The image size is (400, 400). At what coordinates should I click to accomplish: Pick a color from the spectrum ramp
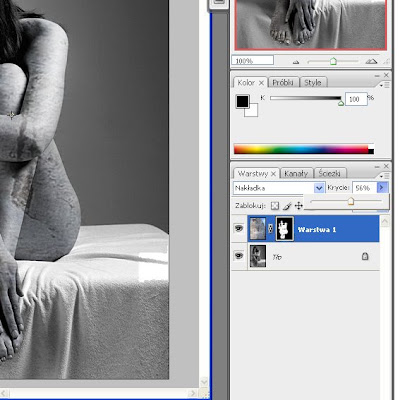301,149
